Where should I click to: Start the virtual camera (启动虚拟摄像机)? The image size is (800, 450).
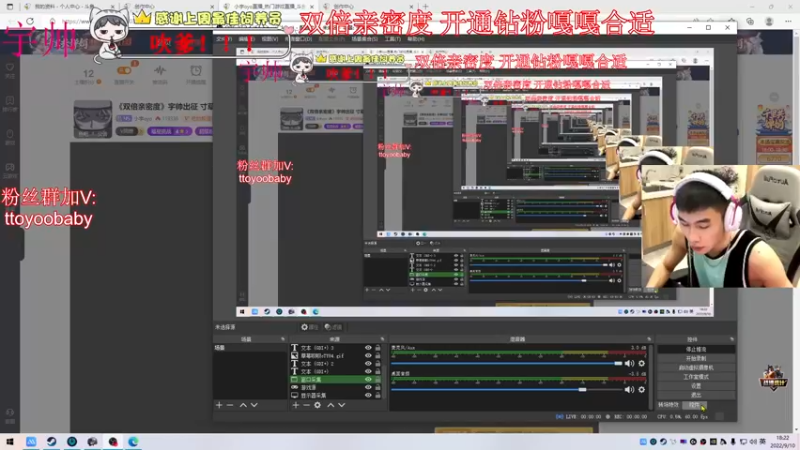pos(696,368)
